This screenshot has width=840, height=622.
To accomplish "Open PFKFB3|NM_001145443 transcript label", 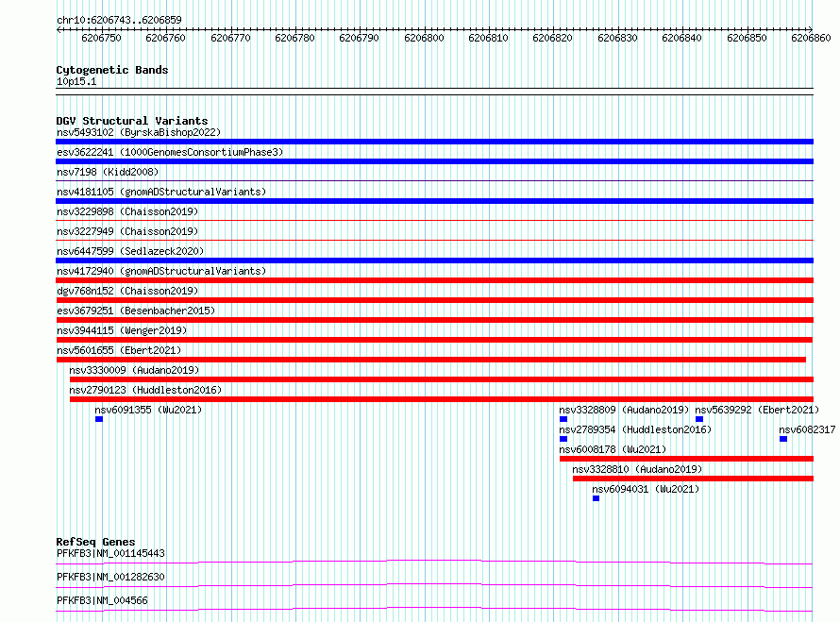I will [x=110, y=553].
